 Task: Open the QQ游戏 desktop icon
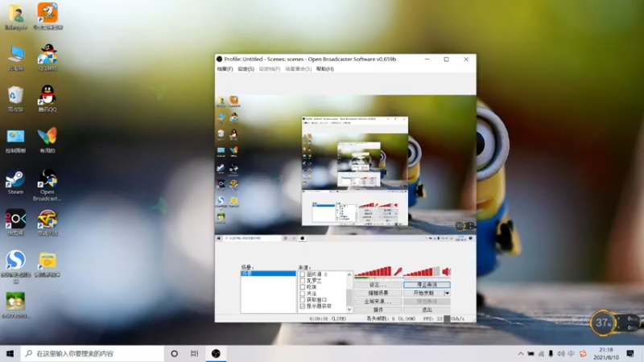click(47, 58)
